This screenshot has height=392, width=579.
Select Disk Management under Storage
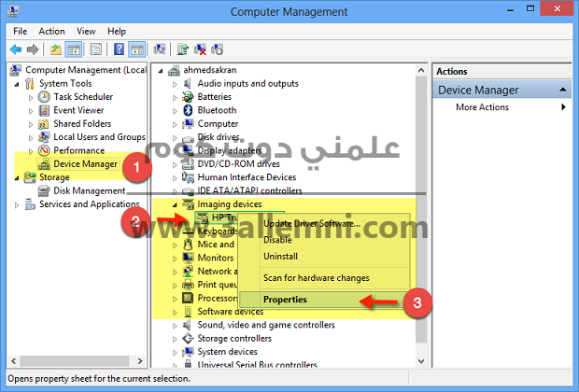pyautogui.click(x=89, y=191)
